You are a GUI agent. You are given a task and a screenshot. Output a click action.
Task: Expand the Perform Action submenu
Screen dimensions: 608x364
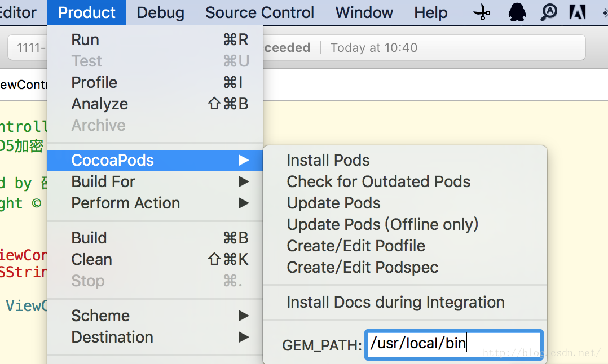(x=155, y=203)
